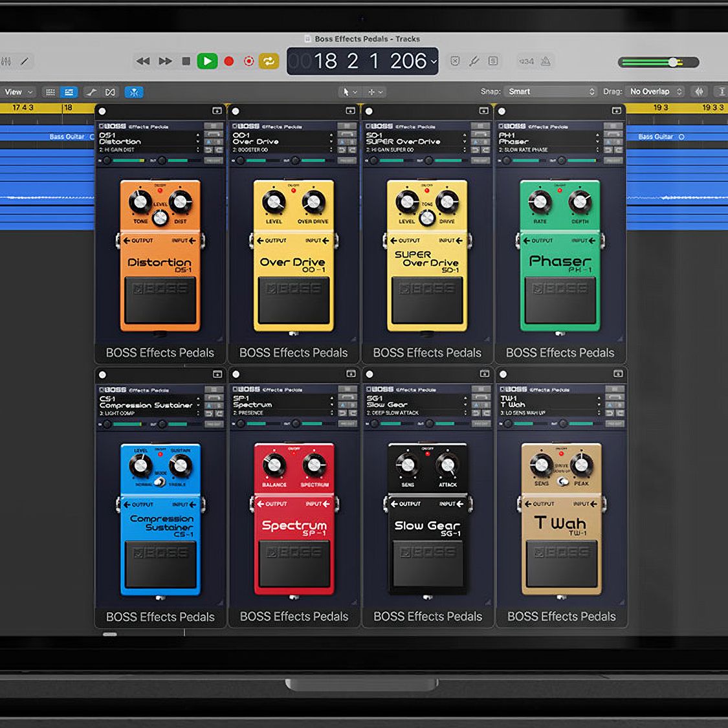Toggle the blue catch playhead icon
The height and width of the screenshot is (728, 728).
134,92
